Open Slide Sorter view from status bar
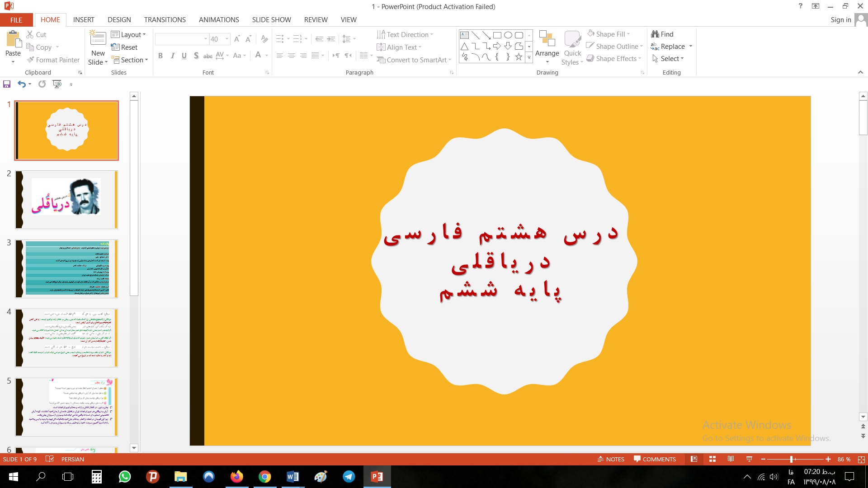 pyautogui.click(x=712, y=459)
